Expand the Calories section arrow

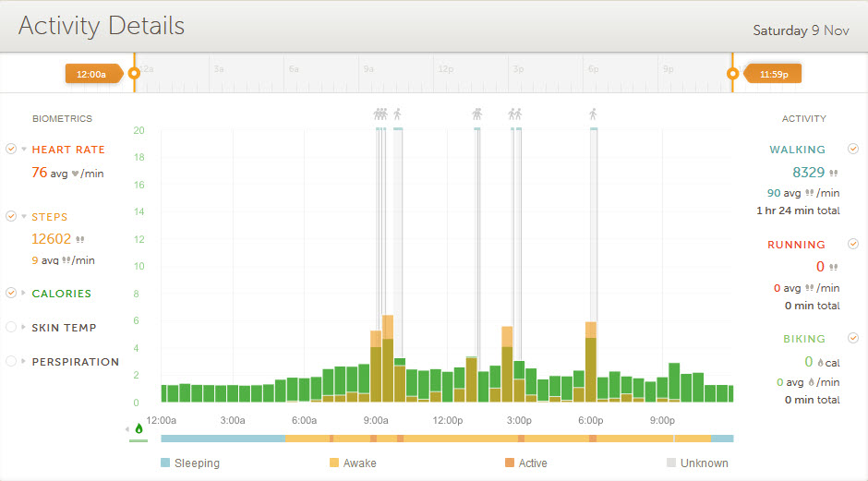(x=24, y=294)
